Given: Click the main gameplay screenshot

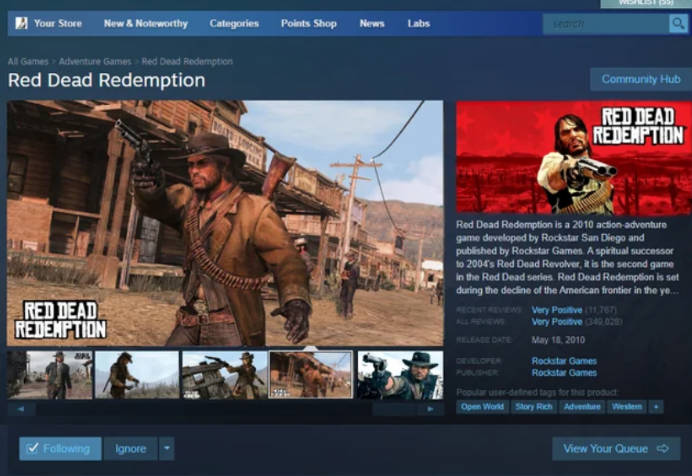Looking at the screenshot, I should (x=225, y=223).
